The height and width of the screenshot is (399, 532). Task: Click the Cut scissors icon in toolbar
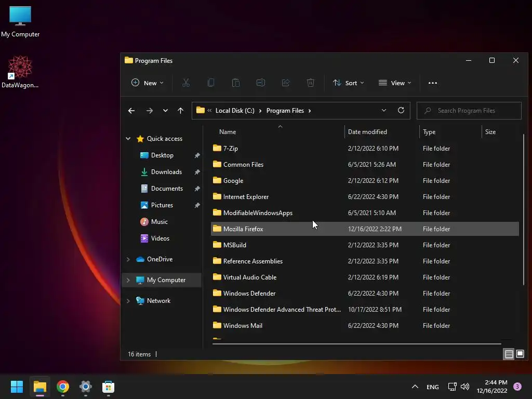point(186,83)
